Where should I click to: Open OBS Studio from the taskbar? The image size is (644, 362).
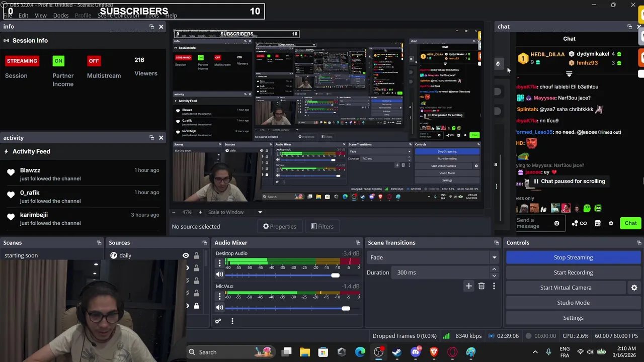(378, 352)
